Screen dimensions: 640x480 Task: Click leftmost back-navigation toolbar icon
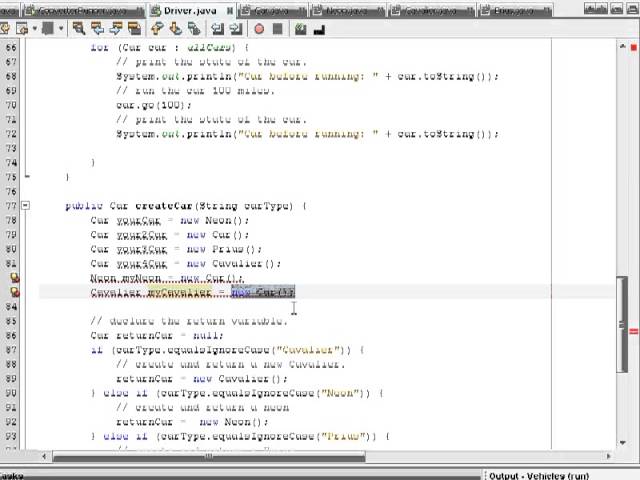click(4, 29)
